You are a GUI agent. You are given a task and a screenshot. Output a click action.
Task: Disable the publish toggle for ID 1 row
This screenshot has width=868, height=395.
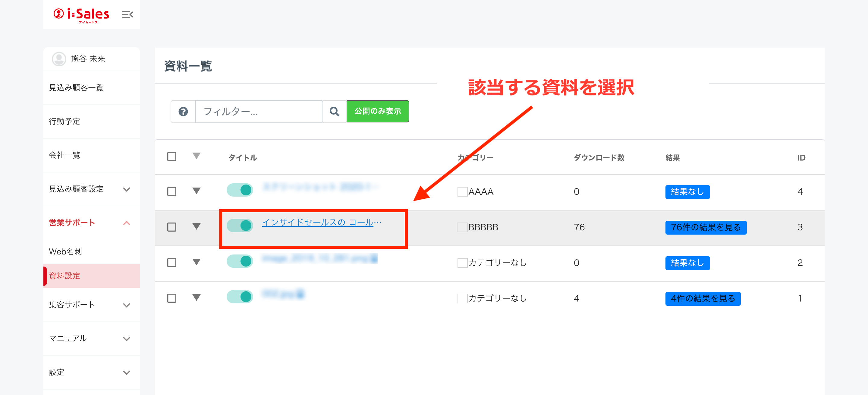pos(240,297)
